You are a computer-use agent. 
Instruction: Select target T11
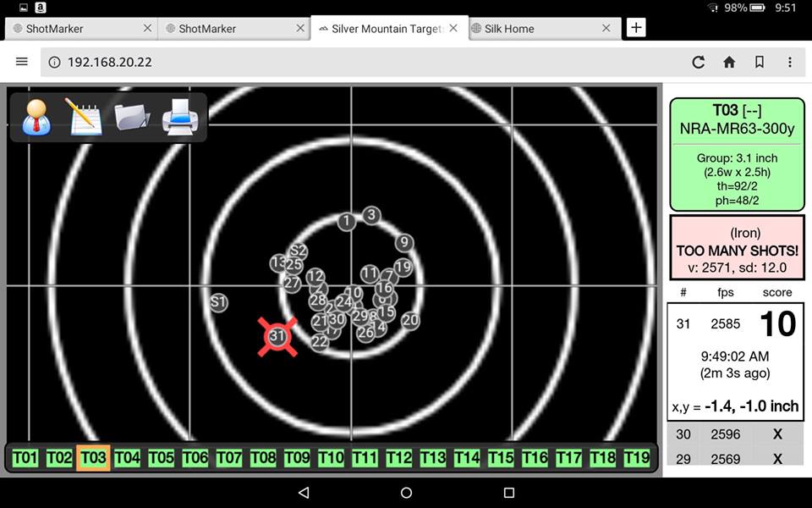[x=365, y=458]
